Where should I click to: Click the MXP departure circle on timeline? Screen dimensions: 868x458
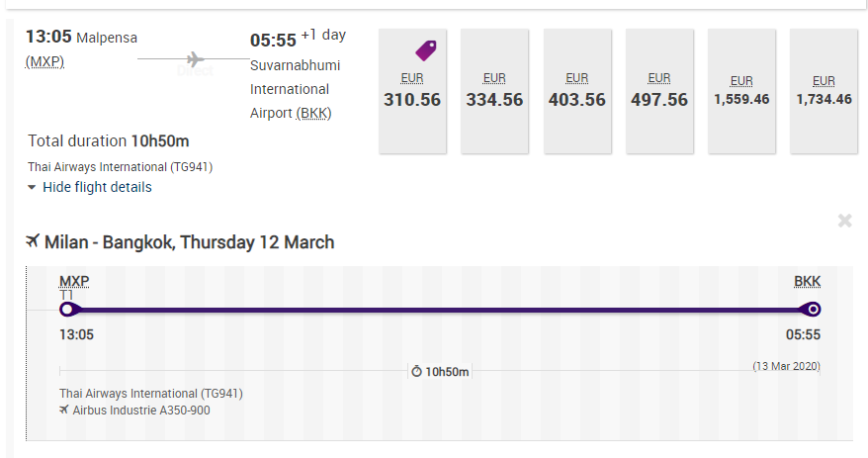pyautogui.click(x=67, y=310)
